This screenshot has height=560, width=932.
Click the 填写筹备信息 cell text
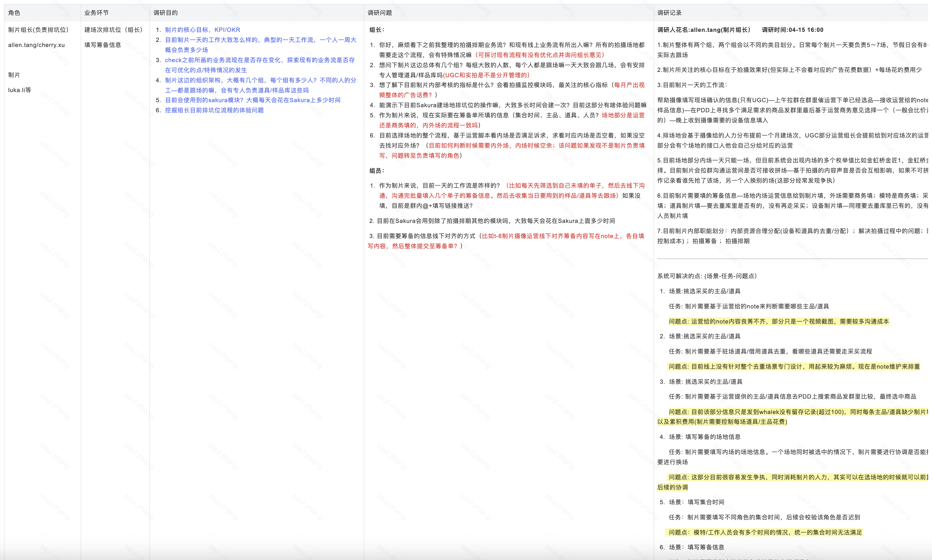[x=102, y=45]
